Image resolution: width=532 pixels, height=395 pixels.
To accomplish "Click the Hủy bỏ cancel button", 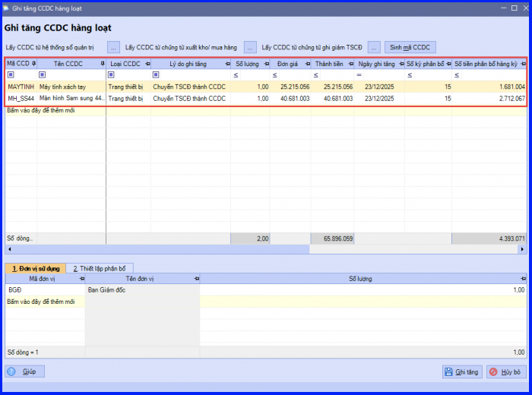I will click(x=505, y=372).
